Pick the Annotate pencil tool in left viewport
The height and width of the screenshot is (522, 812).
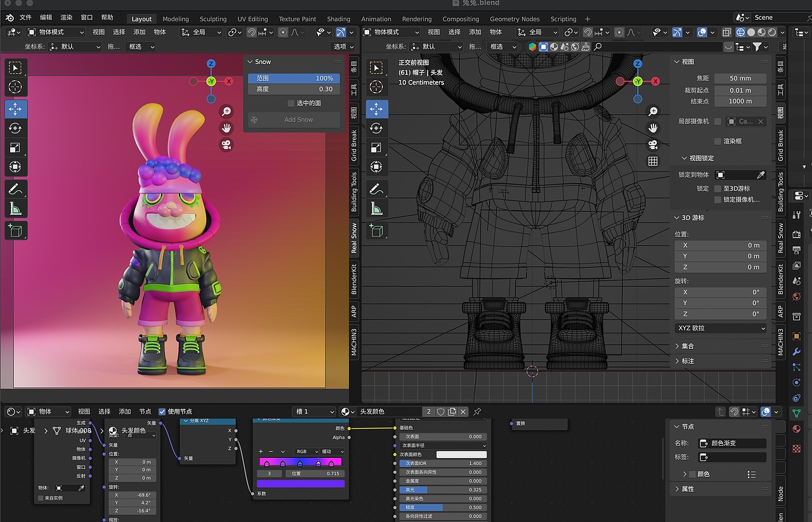(16, 189)
